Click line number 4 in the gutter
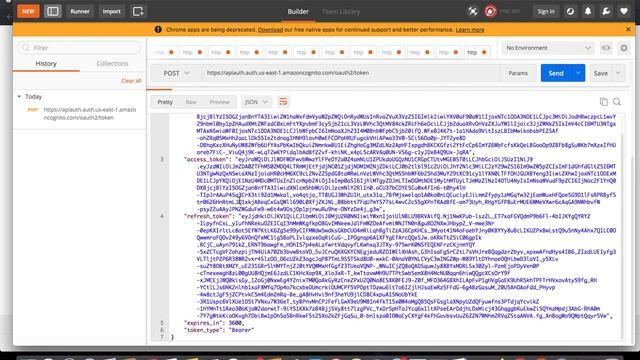Image resolution: width=640 pixels, height=360 pixels. coord(162,216)
